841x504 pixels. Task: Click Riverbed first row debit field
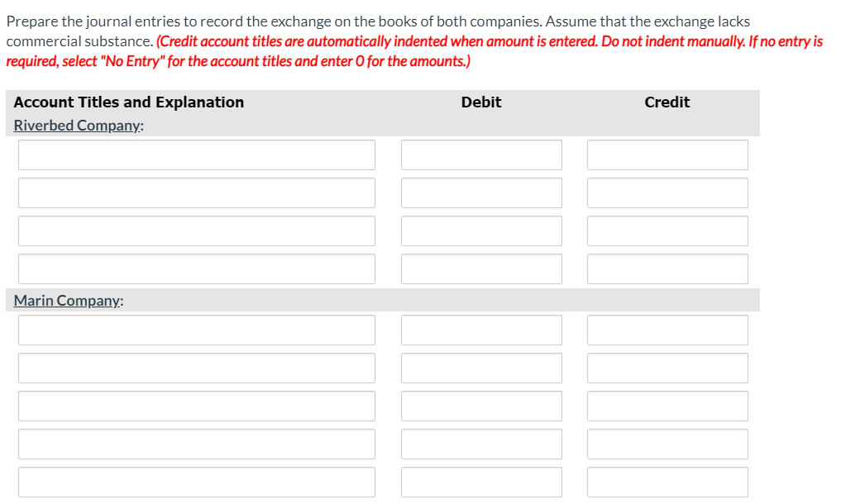(481, 155)
